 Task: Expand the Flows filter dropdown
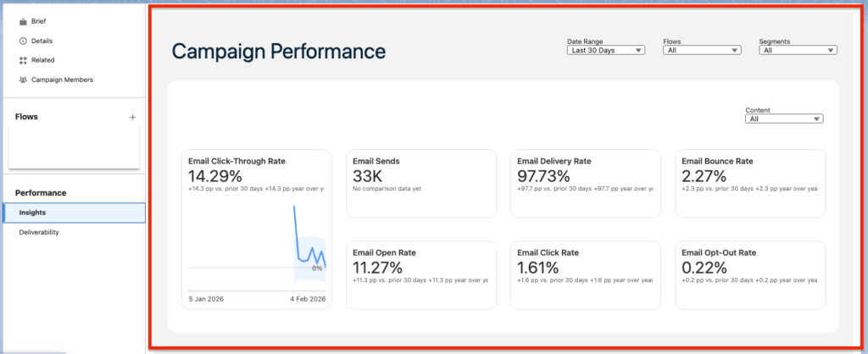(703, 50)
